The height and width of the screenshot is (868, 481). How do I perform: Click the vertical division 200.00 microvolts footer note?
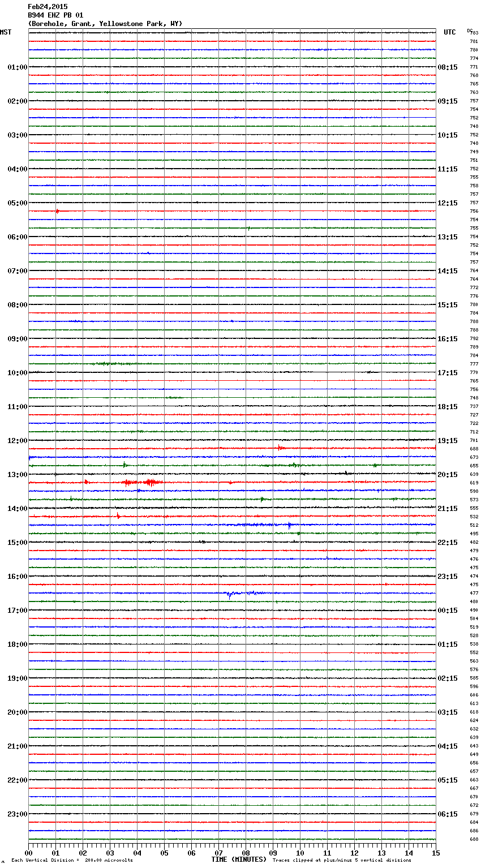tap(72, 860)
